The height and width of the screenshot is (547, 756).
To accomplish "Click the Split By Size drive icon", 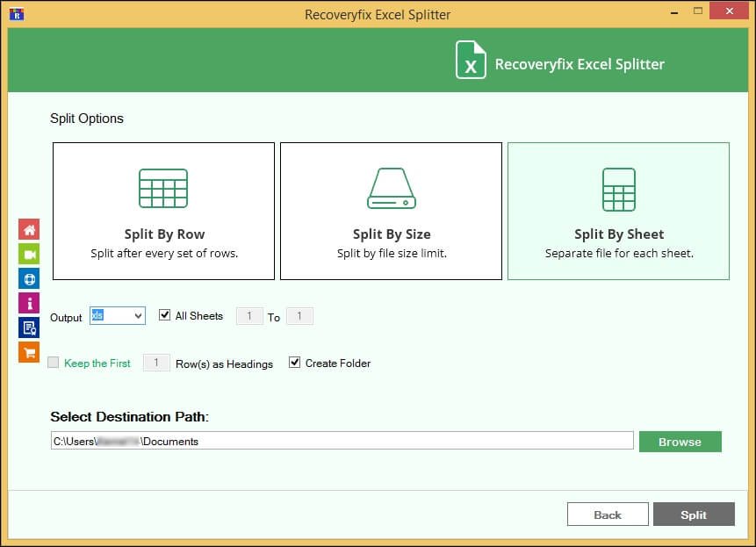I will point(392,189).
